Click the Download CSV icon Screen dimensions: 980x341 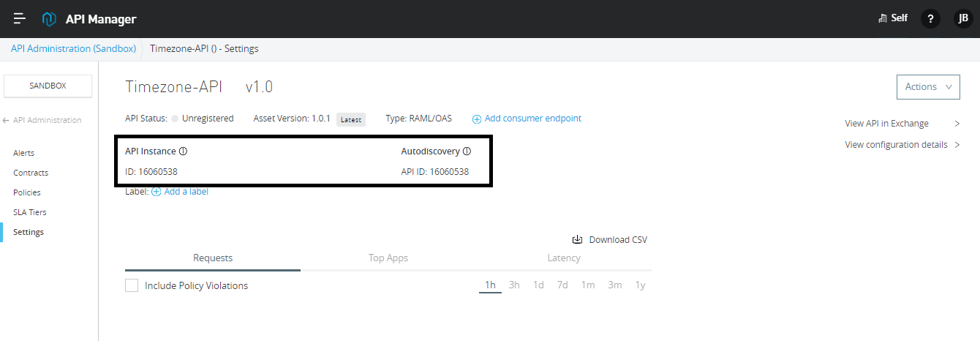click(577, 239)
